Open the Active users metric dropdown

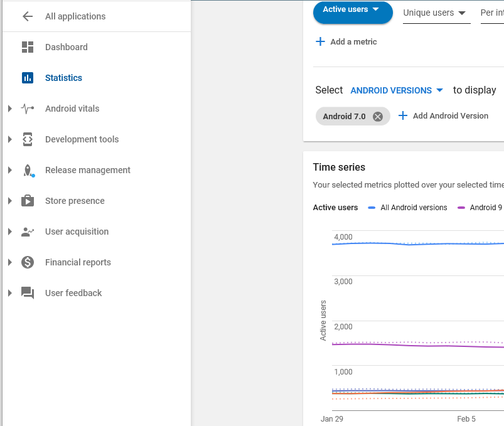tap(352, 11)
